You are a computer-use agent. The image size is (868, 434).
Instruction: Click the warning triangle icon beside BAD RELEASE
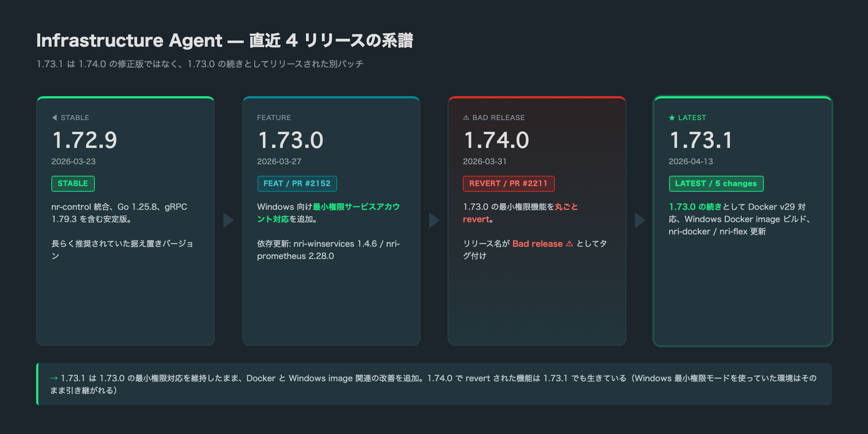pos(466,118)
